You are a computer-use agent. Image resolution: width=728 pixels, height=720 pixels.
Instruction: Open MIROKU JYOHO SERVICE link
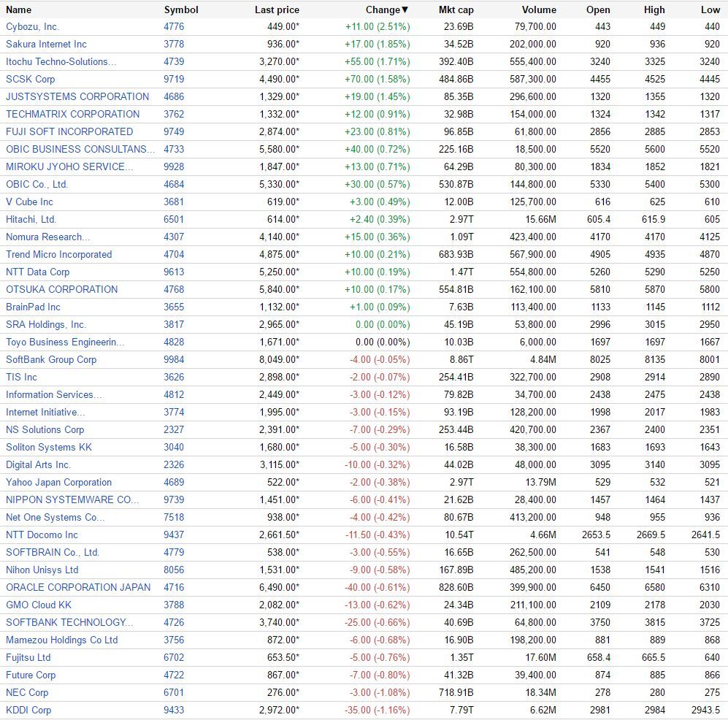(69, 166)
